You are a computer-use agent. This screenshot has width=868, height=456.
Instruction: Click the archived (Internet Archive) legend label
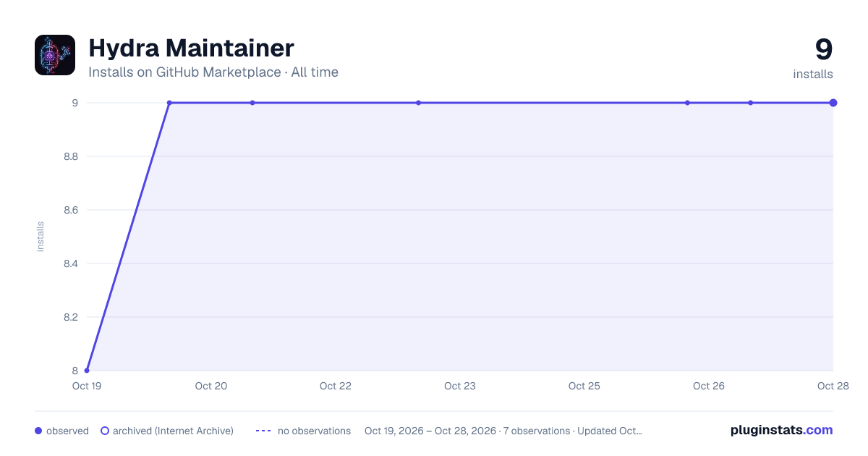[x=173, y=431]
